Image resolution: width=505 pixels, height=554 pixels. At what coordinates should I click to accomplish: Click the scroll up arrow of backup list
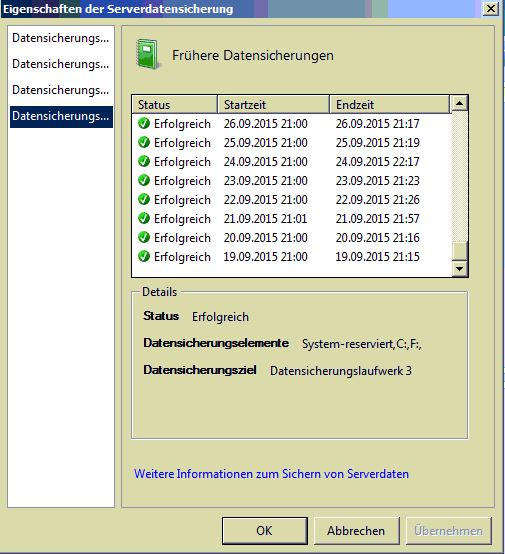pyautogui.click(x=459, y=104)
